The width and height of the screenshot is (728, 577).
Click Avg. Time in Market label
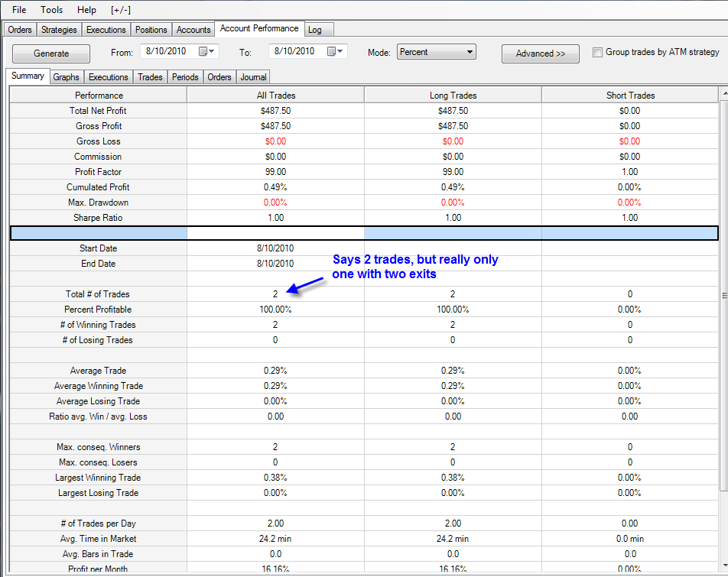pyautogui.click(x=98, y=539)
